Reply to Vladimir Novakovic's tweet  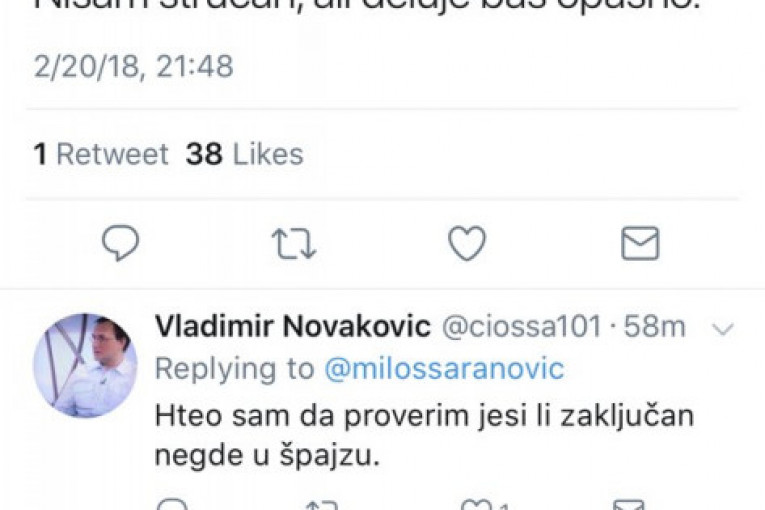pyautogui.click(x=172, y=504)
